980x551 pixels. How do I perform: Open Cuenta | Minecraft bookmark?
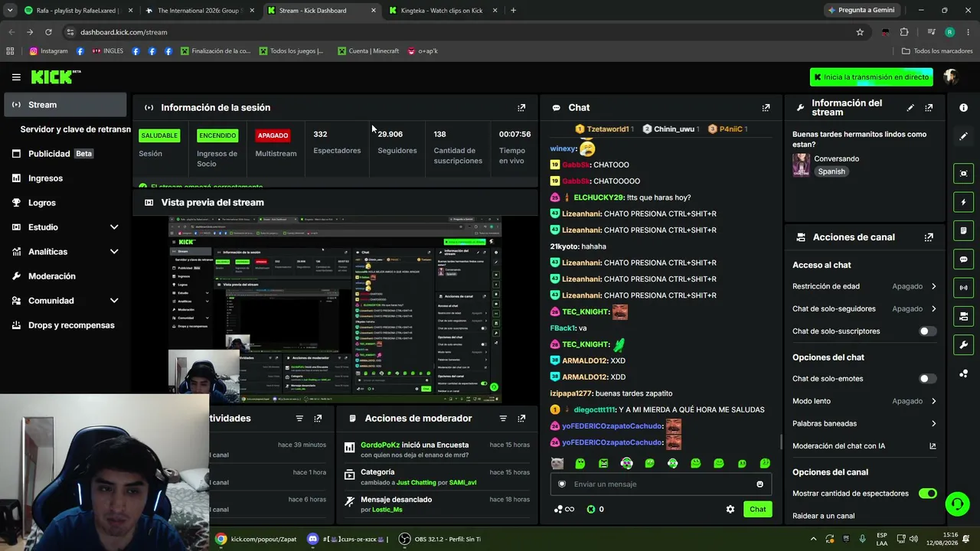pos(368,51)
